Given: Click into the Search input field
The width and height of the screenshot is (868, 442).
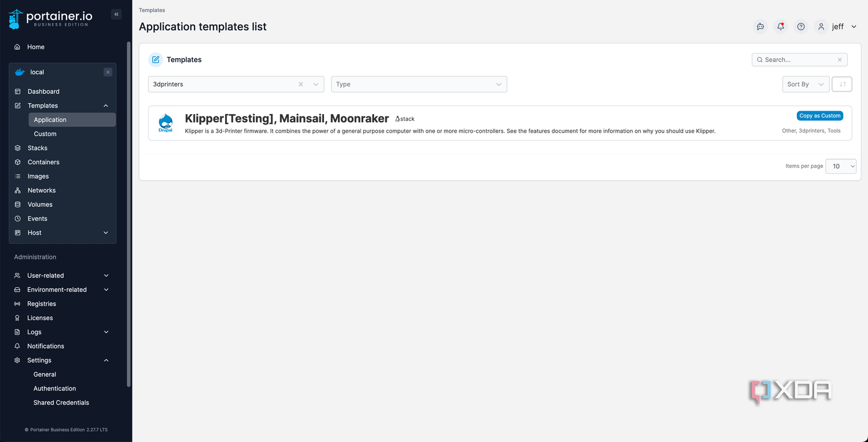Looking at the screenshot, I should pyautogui.click(x=799, y=60).
